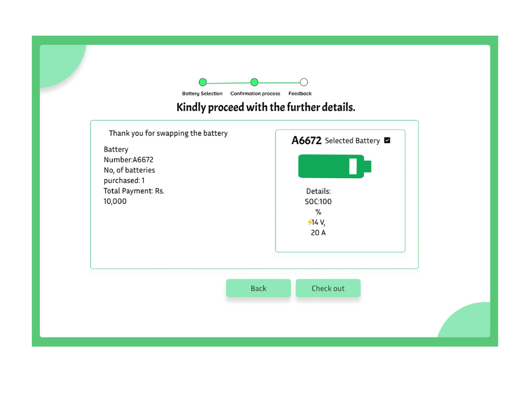The width and height of the screenshot is (532, 399).
Task: Click the '10,000' payment amount
Action: pyautogui.click(x=115, y=201)
